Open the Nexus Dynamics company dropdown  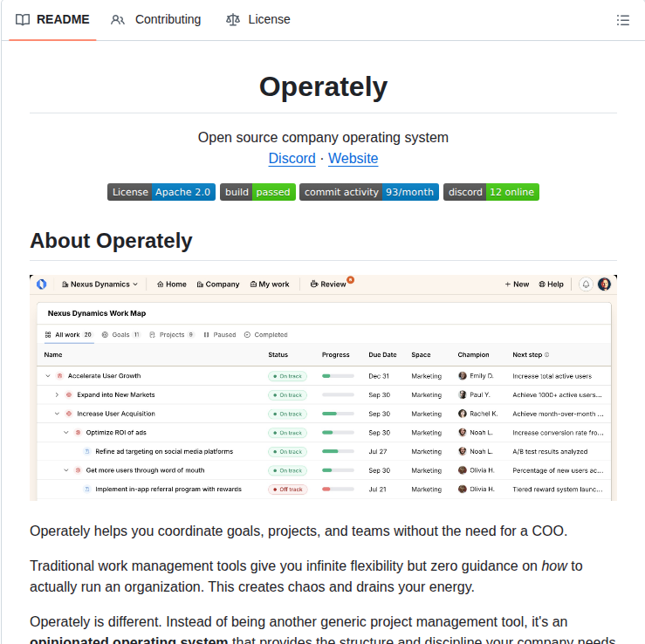pyautogui.click(x=100, y=284)
